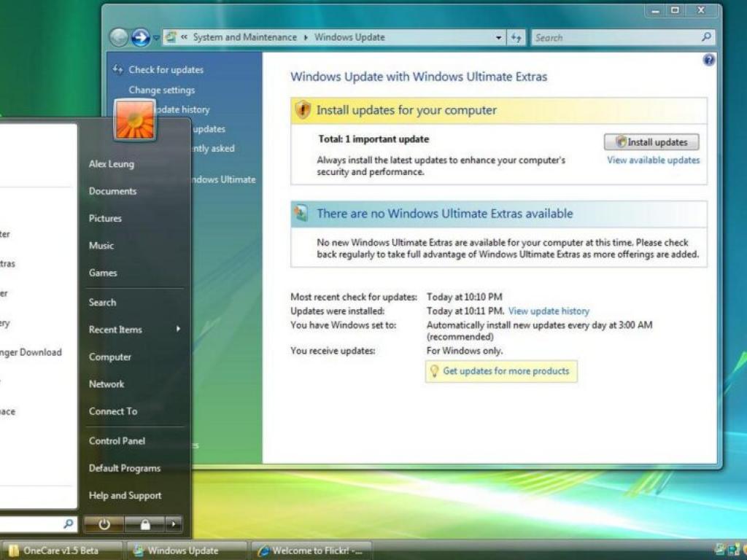Select Windows Update breadcrumb in address bar

tap(349, 37)
